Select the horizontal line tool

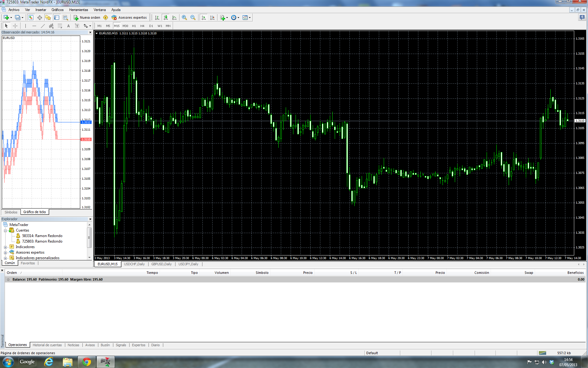[34, 26]
